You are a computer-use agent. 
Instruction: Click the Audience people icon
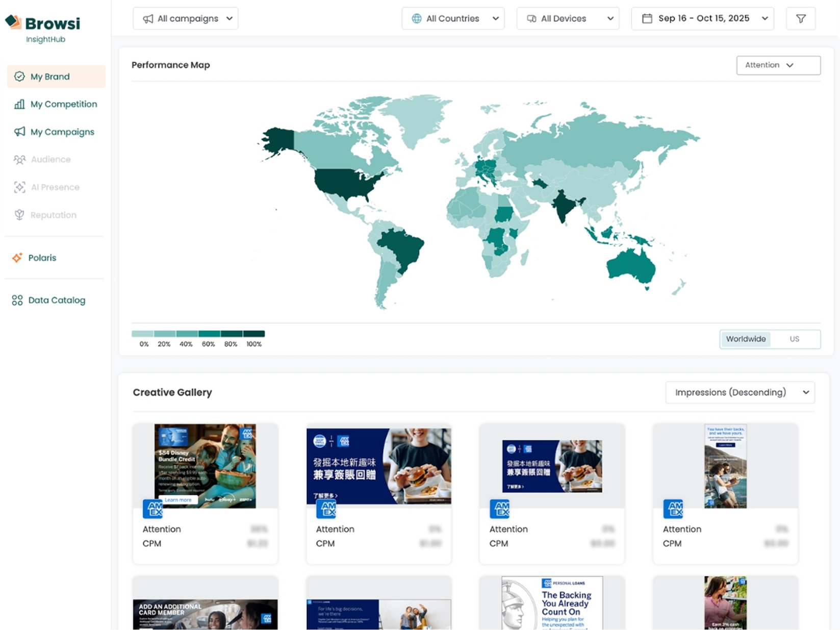[x=19, y=160]
